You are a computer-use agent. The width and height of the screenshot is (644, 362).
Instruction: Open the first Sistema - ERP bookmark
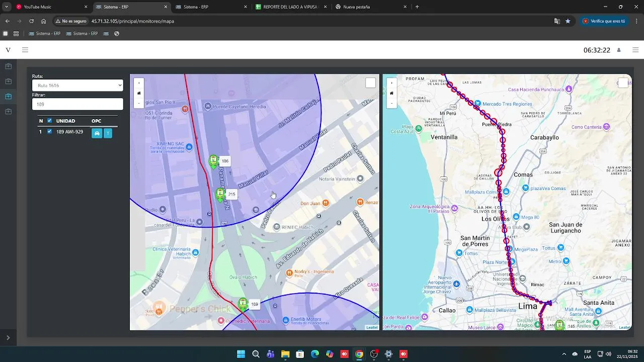pyautogui.click(x=44, y=34)
